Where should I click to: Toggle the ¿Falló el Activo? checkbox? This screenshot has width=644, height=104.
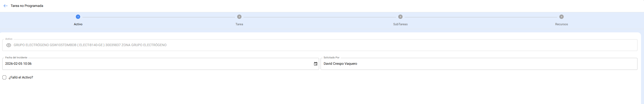pyautogui.click(x=4, y=77)
